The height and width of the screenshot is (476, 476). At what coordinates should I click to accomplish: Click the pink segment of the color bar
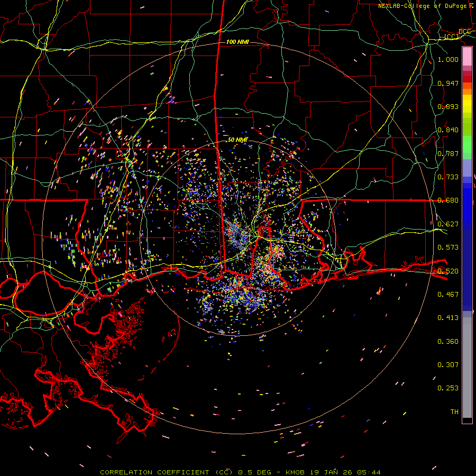pos(467,56)
